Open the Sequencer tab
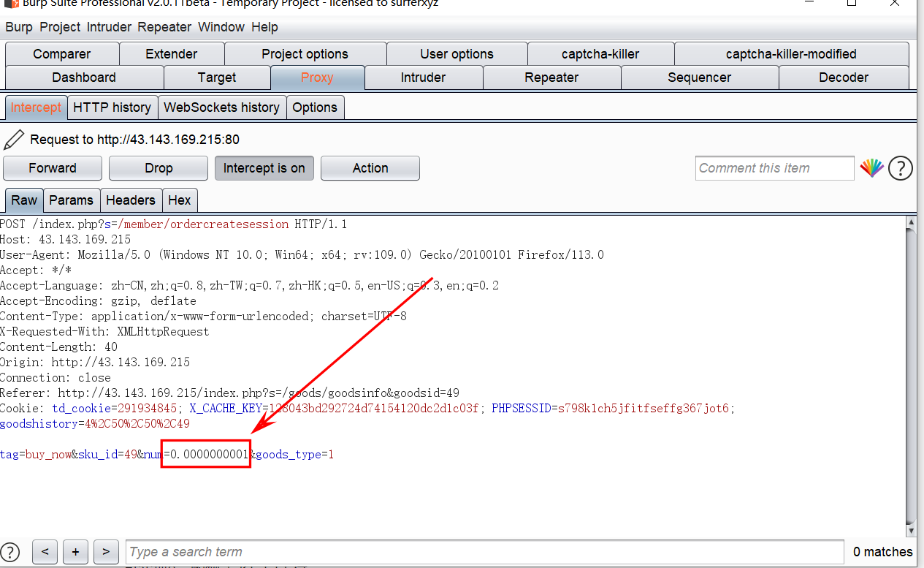The width and height of the screenshot is (924, 568). [x=700, y=77]
